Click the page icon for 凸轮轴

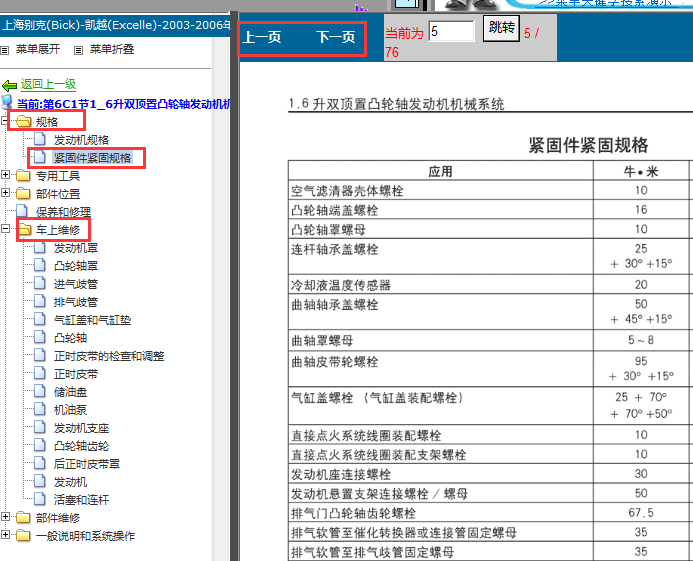tap(40, 337)
